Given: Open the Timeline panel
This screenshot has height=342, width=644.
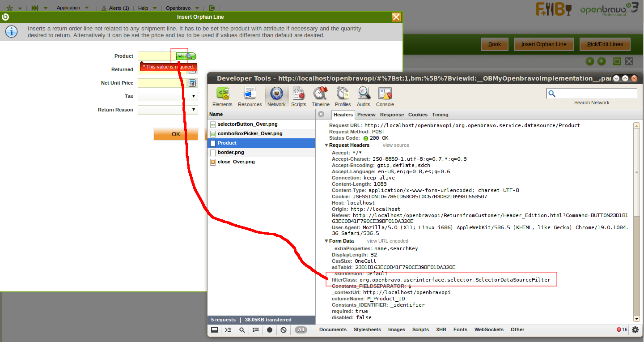Looking at the screenshot, I should pos(321,97).
